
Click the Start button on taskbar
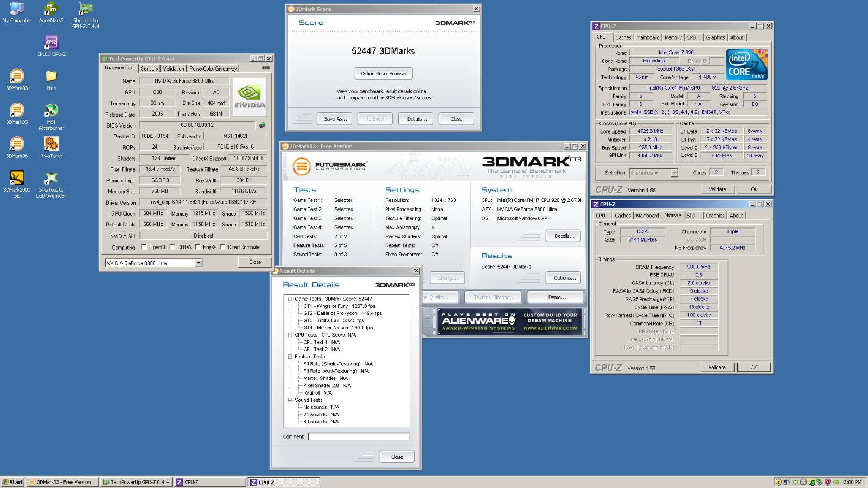click(12, 482)
